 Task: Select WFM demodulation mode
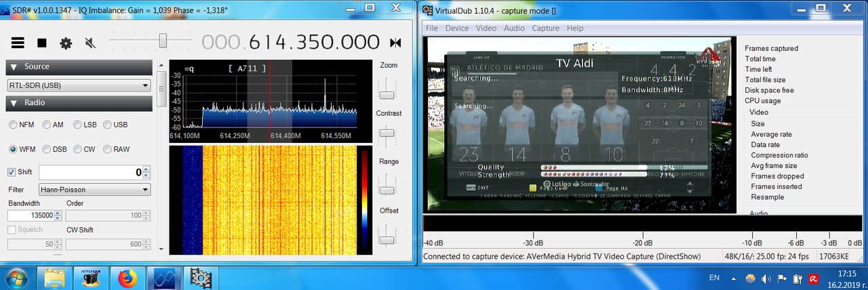22,149
